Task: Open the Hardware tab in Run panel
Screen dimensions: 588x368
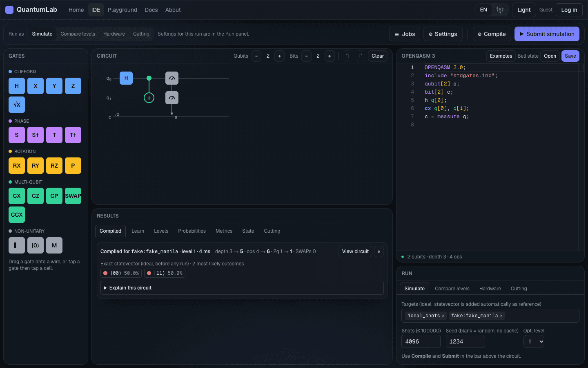Action: click(x=490, y=289)
